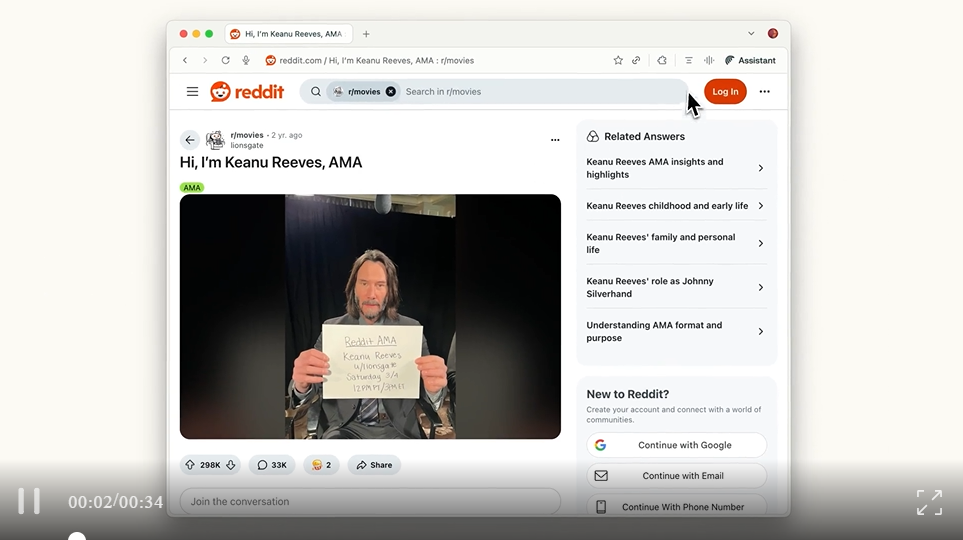
Task: Open the lionsgate user profile
Action: tap(247, 146)
